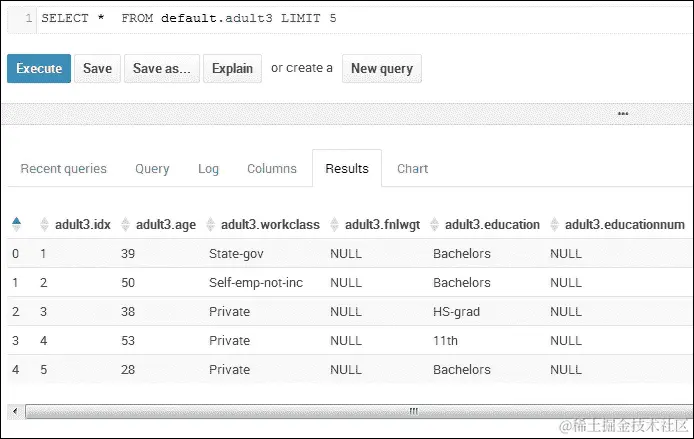Select the State-gov workclass cell
Screen dimensions: 694x439
pos(236,254)
